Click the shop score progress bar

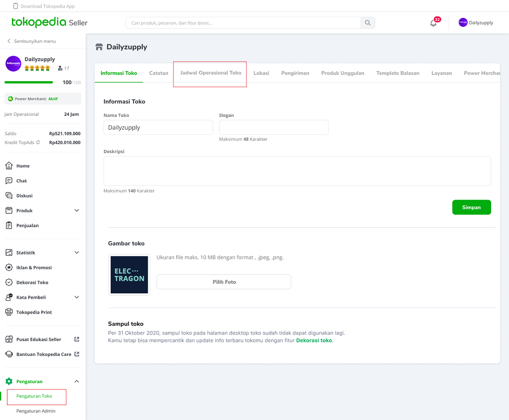[28, 83]
